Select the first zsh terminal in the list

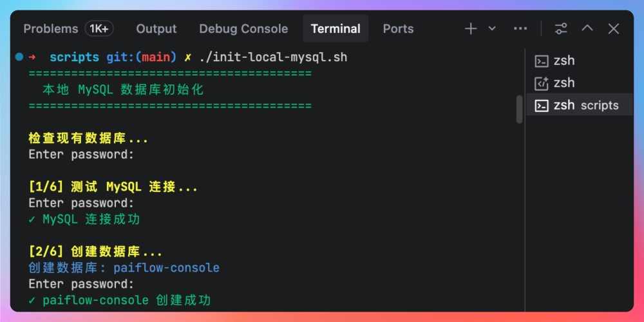click(x=563, y=61)
